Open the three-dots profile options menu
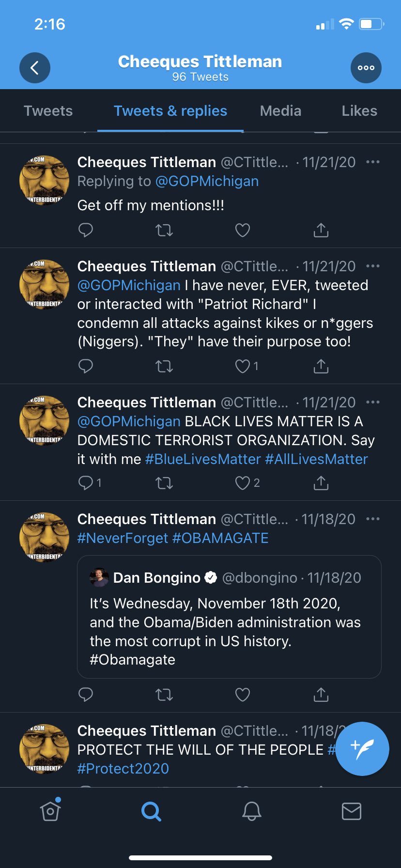The width and height of the screenshot is (401, 868). pyautogui.click(x=366, y=68)
